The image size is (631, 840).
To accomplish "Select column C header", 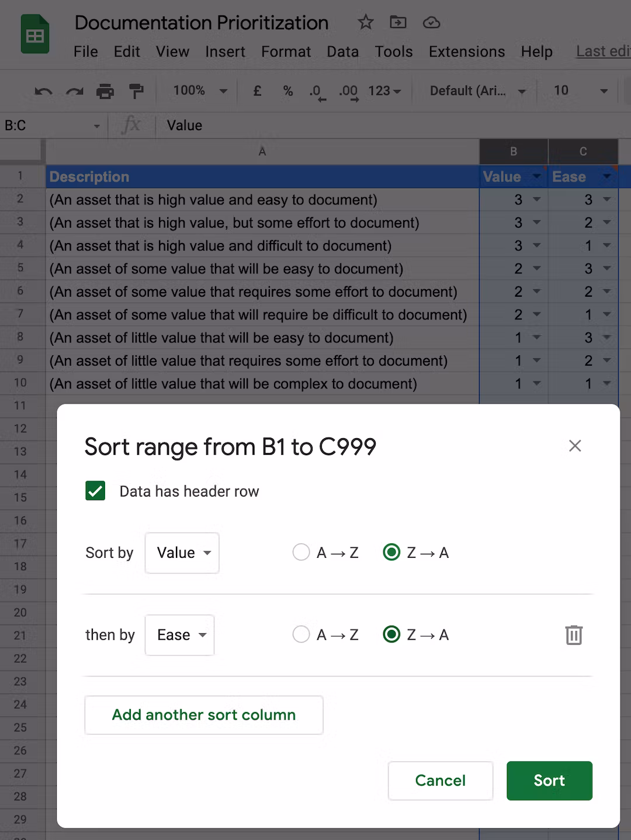I will coord(583,151).
